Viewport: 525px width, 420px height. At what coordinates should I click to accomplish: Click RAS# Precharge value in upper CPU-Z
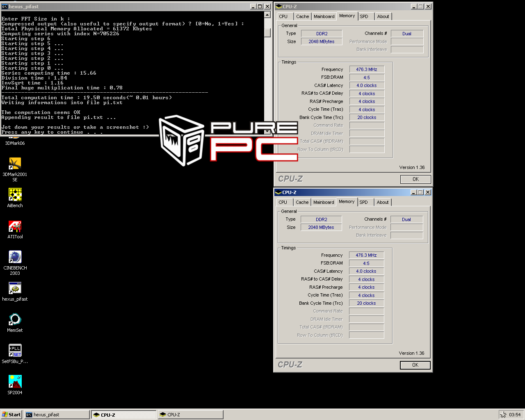tap(367, 101)
